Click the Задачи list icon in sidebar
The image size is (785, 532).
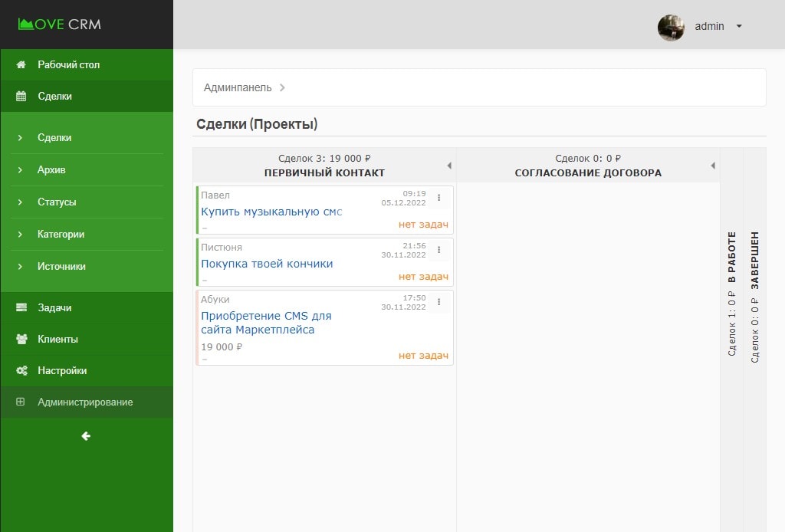21,307
